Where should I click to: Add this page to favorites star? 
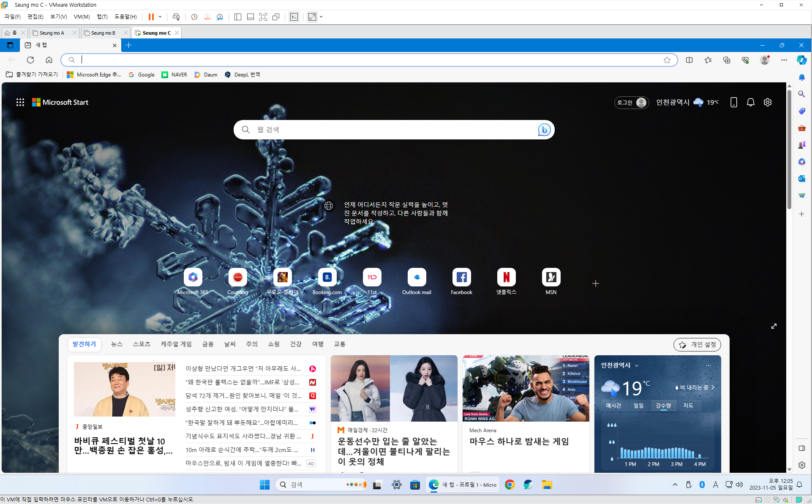click(667, 60)
